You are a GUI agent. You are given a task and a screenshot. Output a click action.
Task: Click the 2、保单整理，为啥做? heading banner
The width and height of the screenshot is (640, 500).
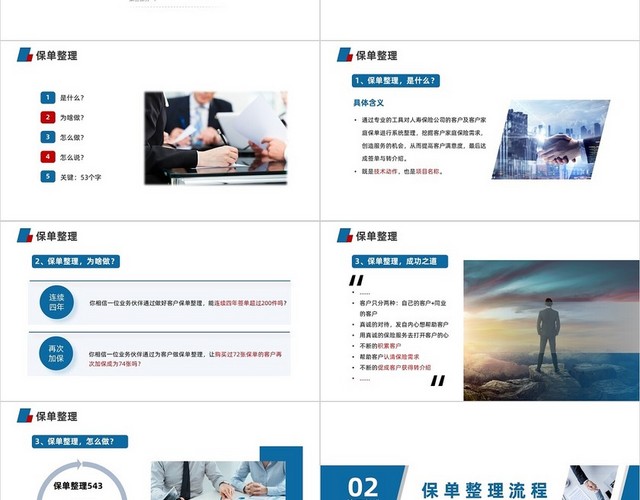click(x=76, y=261)
